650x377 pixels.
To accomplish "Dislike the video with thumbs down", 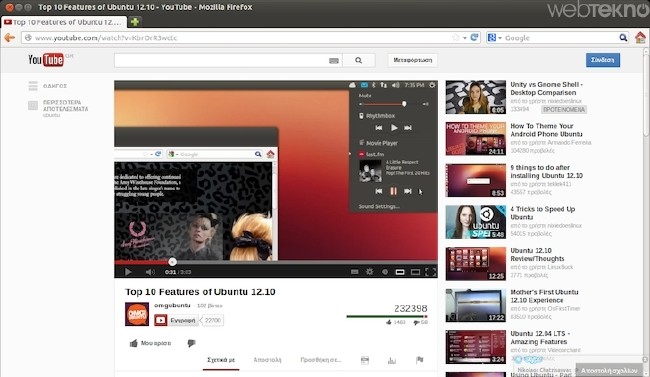I will point(191,343).
